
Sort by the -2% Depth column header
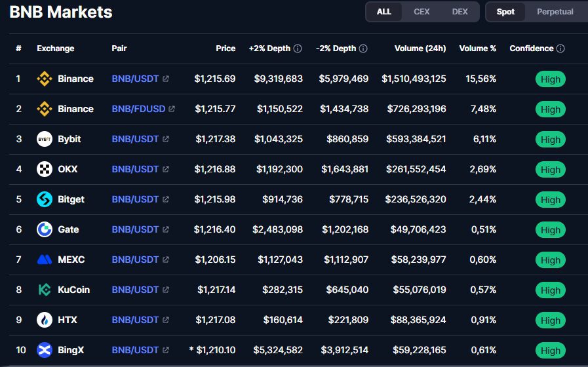(x=336, y=48)
